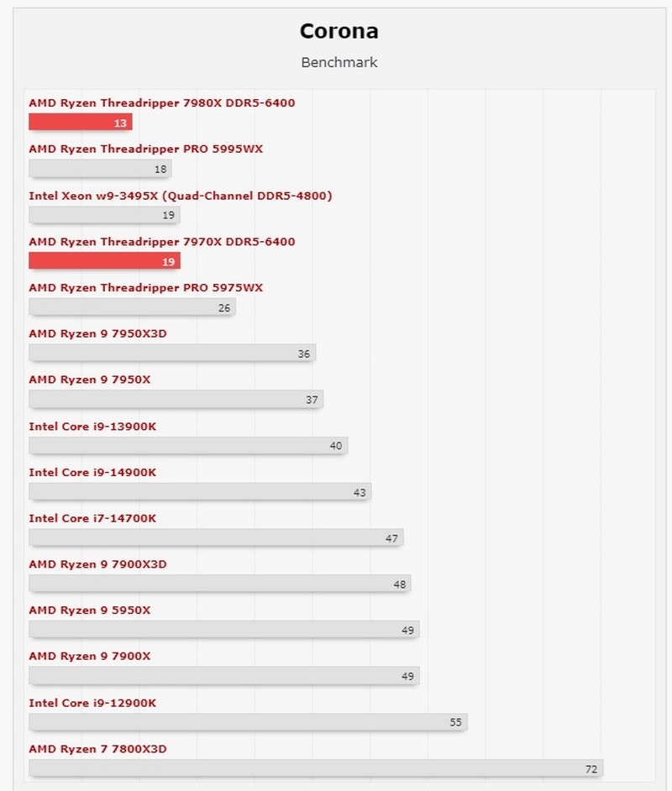Open the Intel Core i9-13900K label
Screen dimensions: 672x791
coord(92,426)
